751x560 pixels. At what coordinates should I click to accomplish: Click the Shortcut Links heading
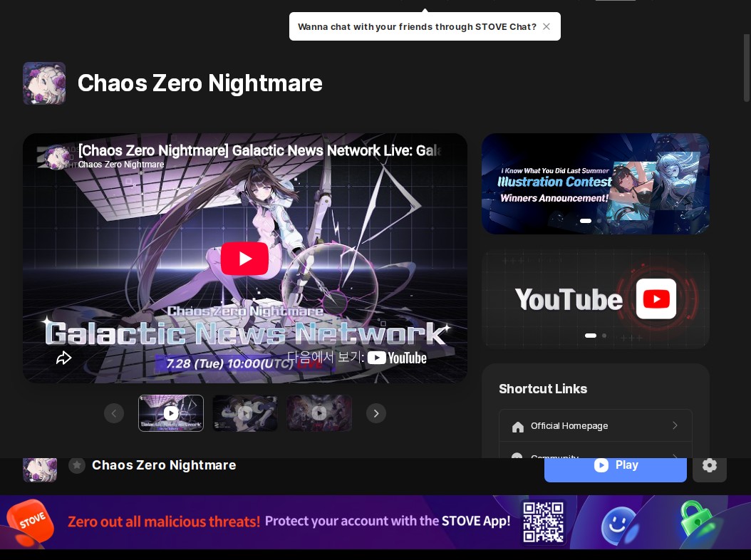(x=543, y=388)
